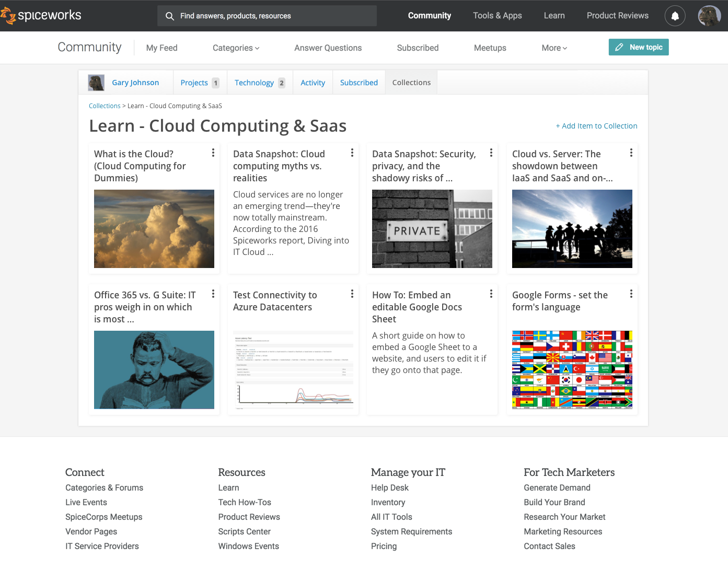Click the pencil icon in New topic
Image resolution: width=728 pixels, height=570 pixels.
(619, 47)
